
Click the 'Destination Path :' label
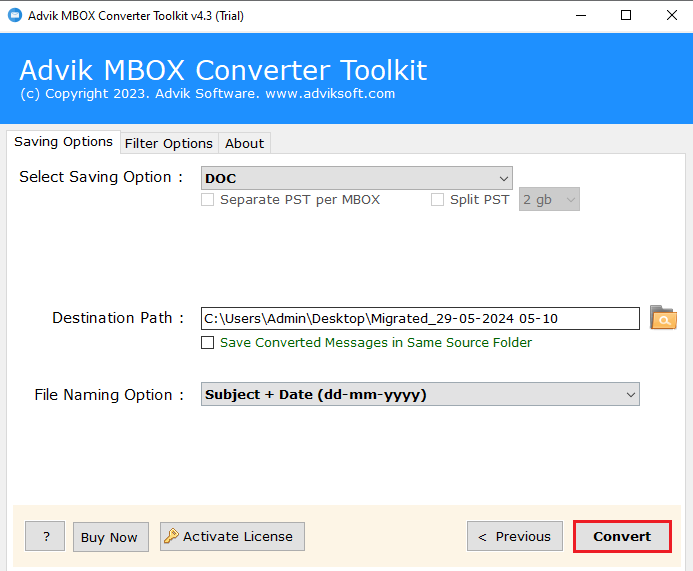coord(118,318)
